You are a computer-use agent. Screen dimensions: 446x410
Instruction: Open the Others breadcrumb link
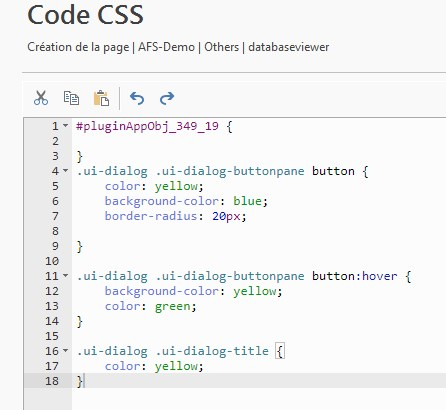pyautogui.click(x=221, y=47)
